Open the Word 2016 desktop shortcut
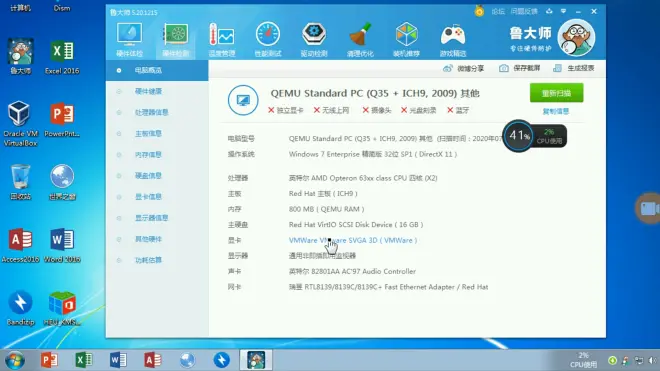 [x=62, y=246]
